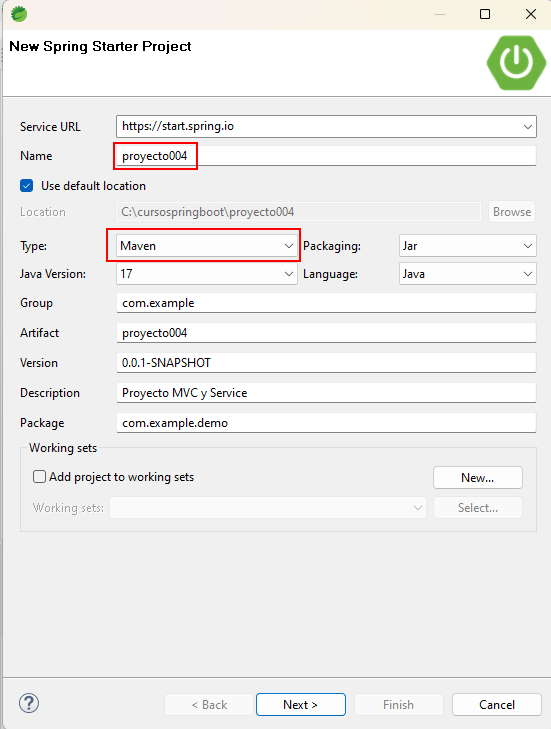Click the Artifact label
Screen dimensions: 551x729
click(40, 333)
